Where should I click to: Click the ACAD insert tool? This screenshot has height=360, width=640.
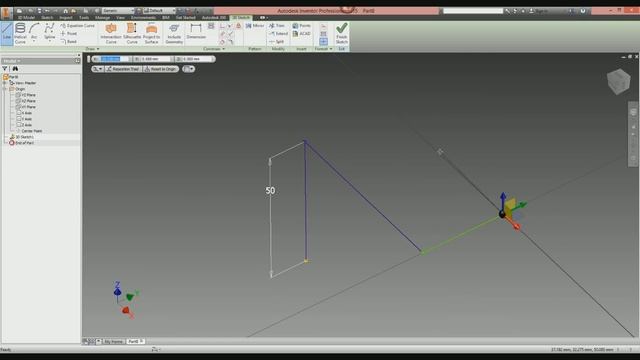tap(302, 33)
